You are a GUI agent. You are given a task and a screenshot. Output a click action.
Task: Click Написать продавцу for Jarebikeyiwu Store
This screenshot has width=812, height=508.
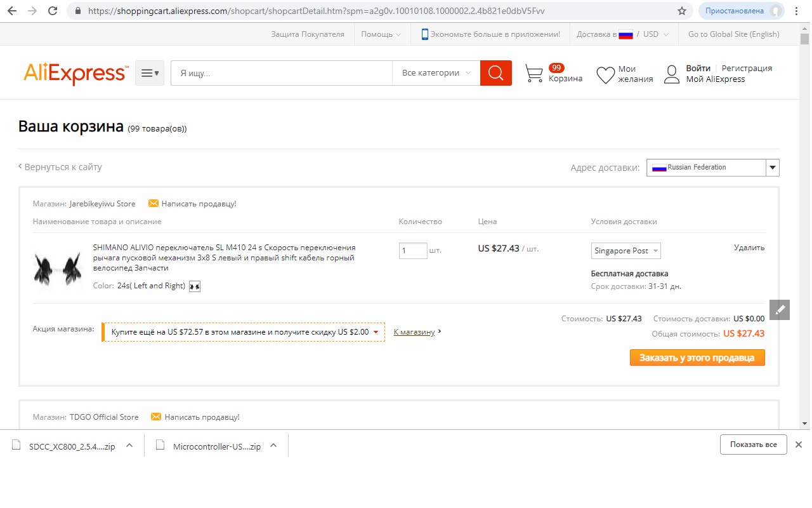pos(199,204)
